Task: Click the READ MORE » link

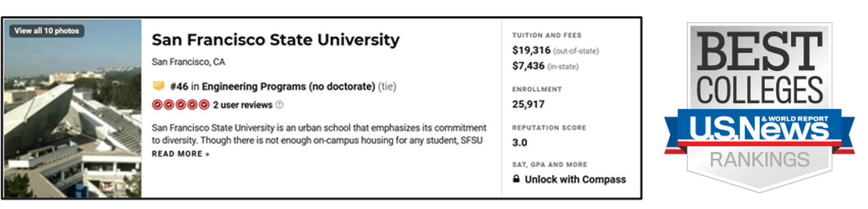Action: click(x=180, y=154)
